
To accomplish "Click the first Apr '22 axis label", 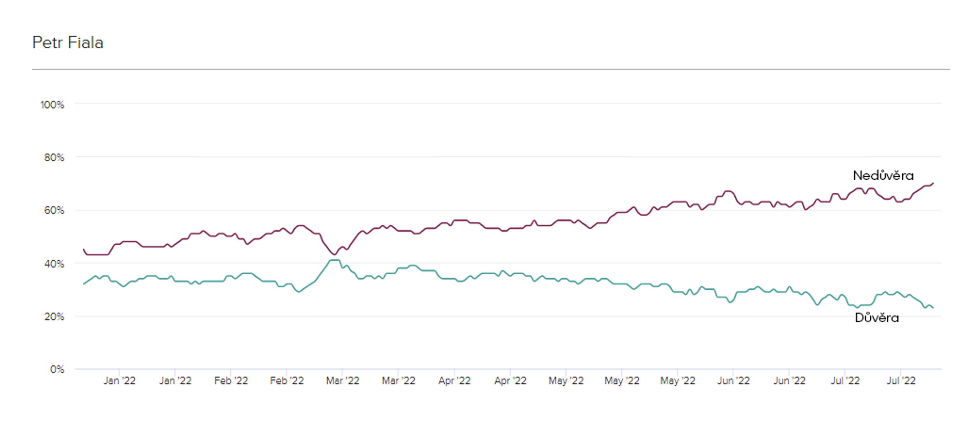I will pos(454,380).
